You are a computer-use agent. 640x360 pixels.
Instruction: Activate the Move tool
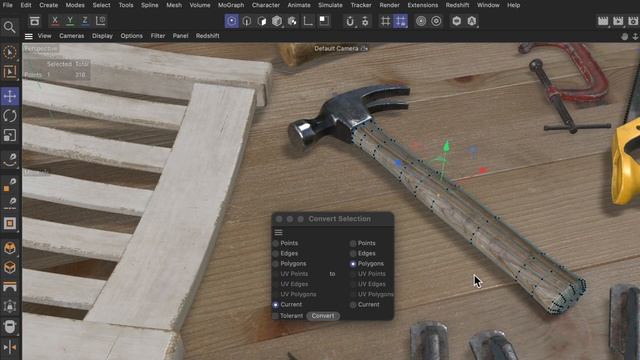click(10, 96)
